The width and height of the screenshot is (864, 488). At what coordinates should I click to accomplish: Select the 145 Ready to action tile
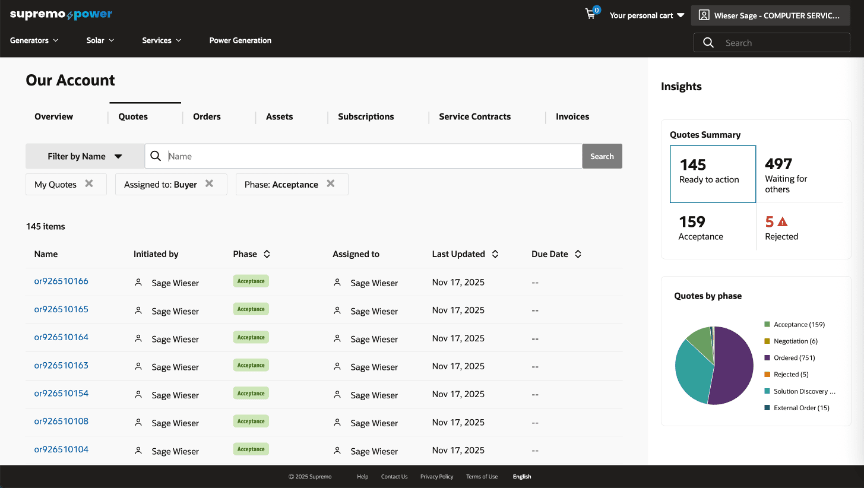pyautogui.click(x=713, y=174)
